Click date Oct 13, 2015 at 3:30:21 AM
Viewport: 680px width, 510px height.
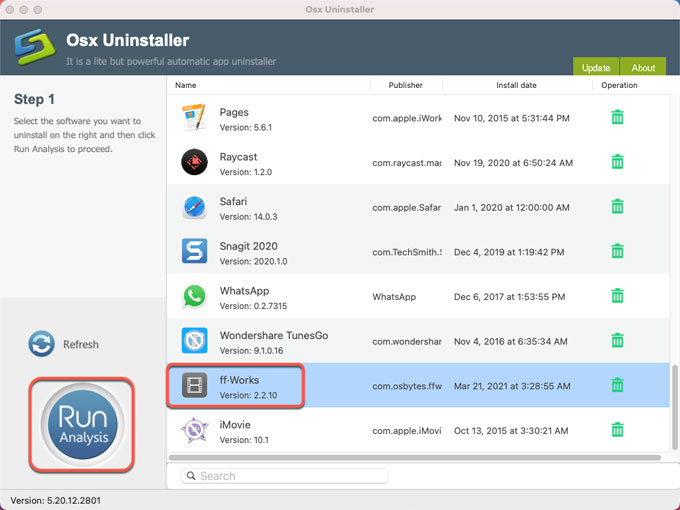(x=511, y=431)
